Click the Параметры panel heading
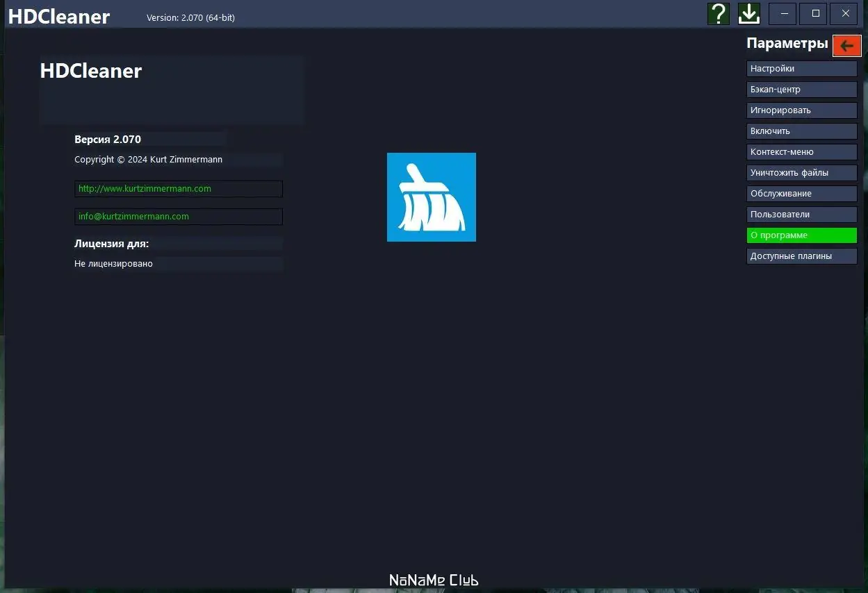 pos(787,44)
